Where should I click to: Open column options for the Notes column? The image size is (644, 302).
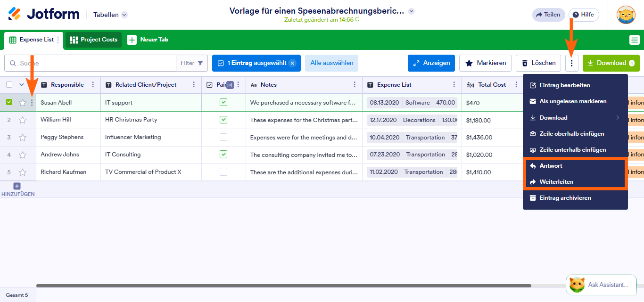coord(355,84)
